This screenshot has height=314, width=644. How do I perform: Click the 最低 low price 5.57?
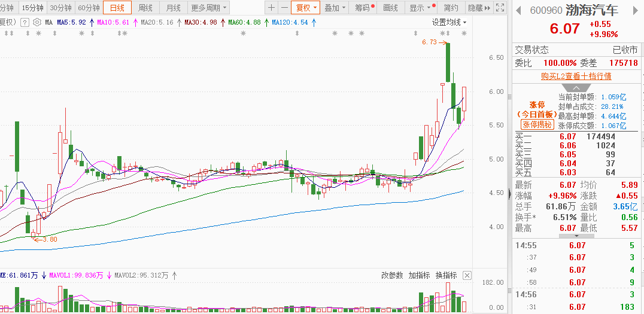coord(629,228)
